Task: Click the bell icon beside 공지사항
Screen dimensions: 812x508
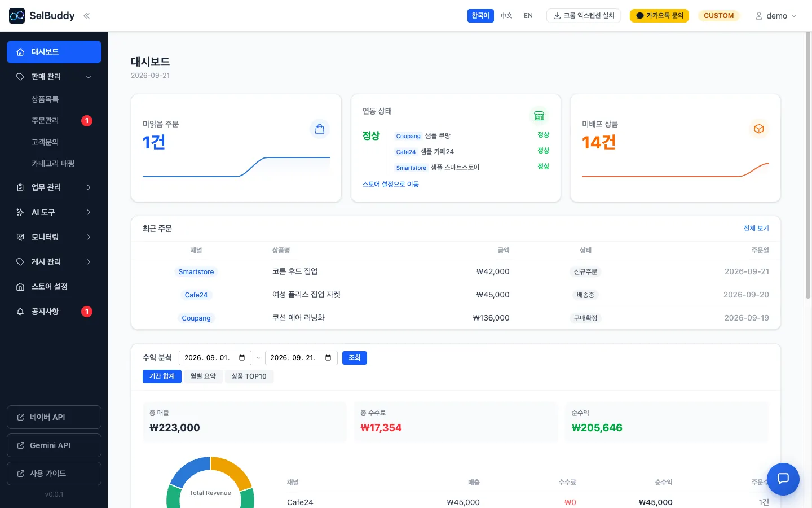Action: click(20, 312)
